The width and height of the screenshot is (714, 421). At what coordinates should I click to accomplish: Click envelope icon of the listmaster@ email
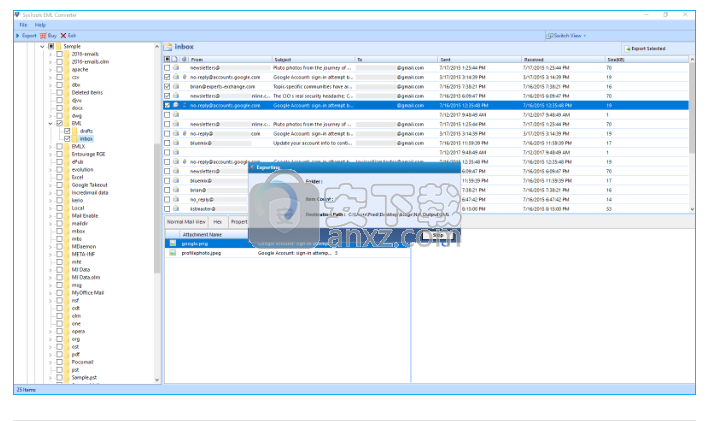point(176,209)
